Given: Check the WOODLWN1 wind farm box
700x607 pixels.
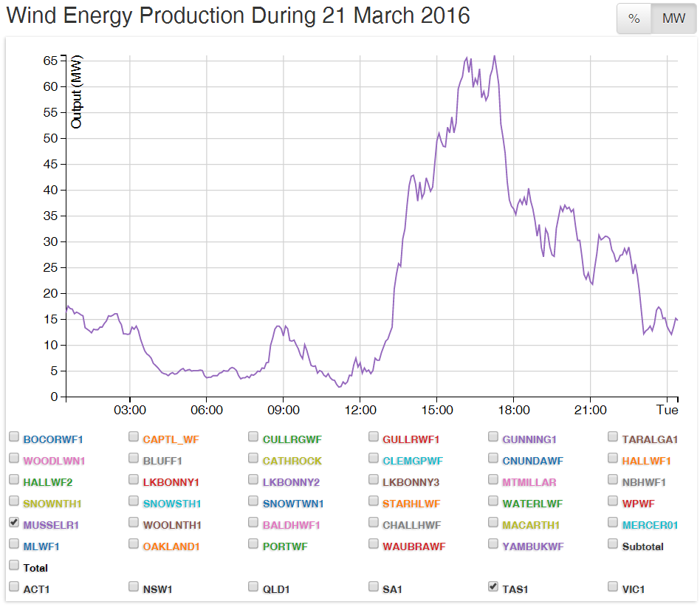Looking at the screenshot, I should point(14,458).
